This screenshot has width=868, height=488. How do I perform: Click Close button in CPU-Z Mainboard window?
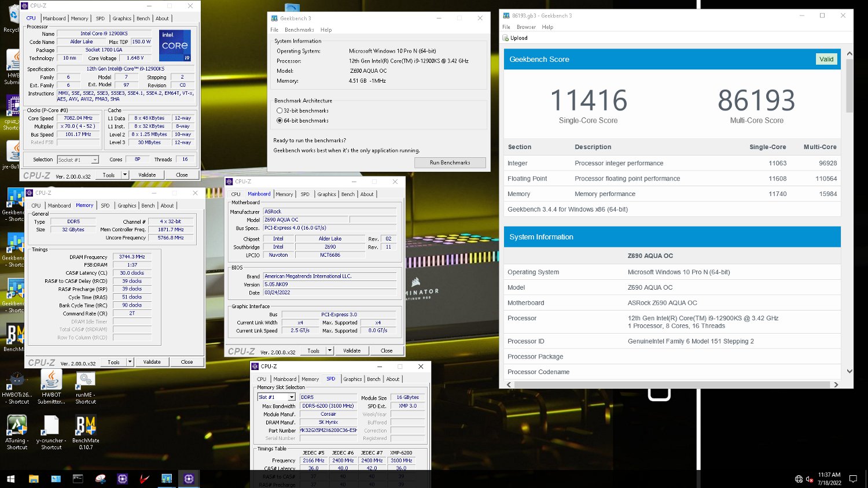(x=387, y=350)
